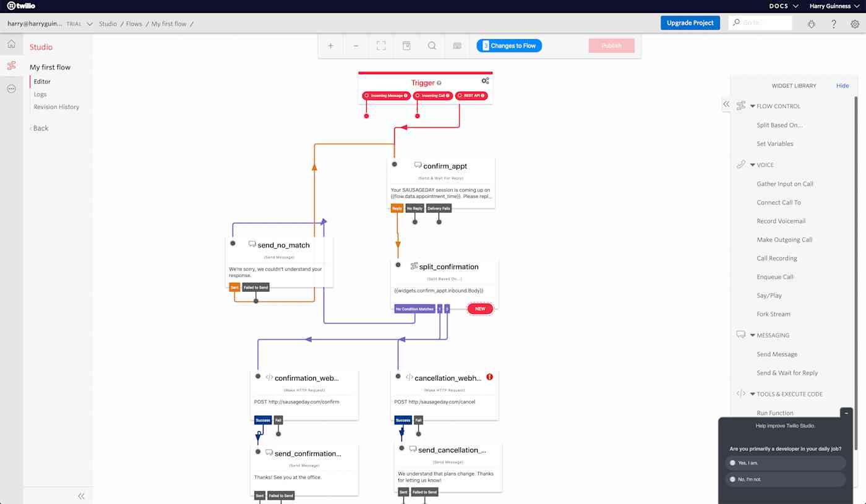This screenshot has width=866, height=504.
Task: Zoom out with the minus icon
Action: pyautogui.click(x=356, y=46)
